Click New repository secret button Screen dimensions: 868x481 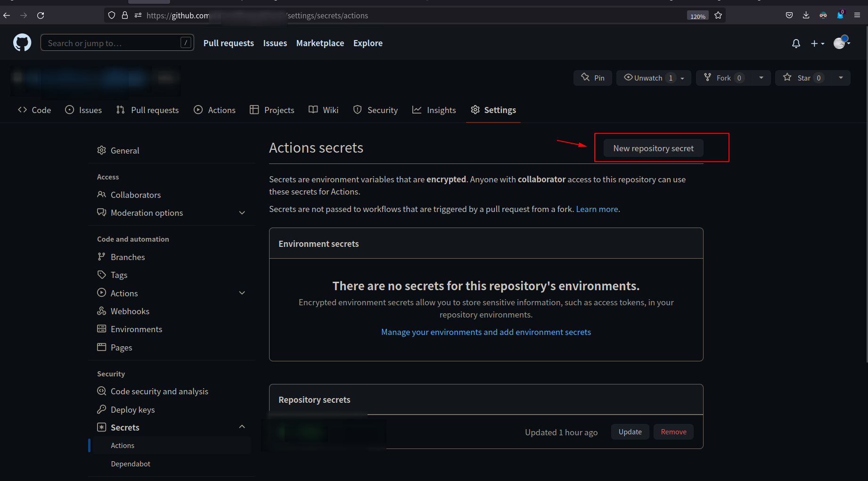[653, 148]
